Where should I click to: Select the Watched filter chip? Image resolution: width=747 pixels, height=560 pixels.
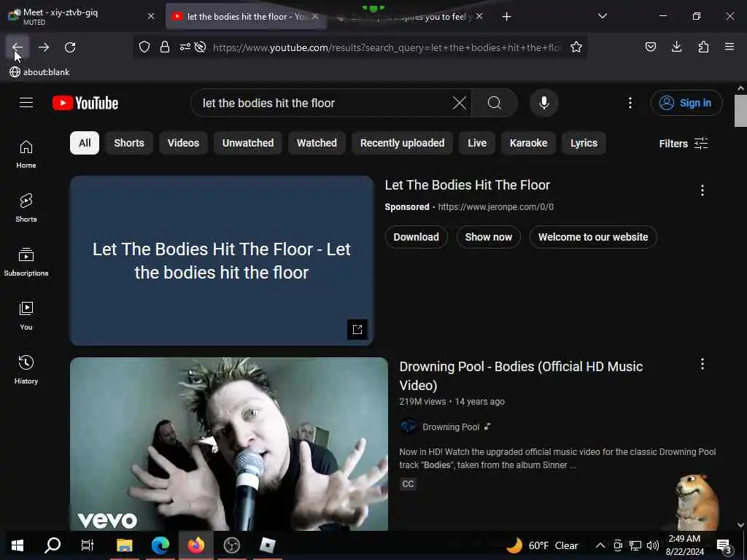point(317,143)
